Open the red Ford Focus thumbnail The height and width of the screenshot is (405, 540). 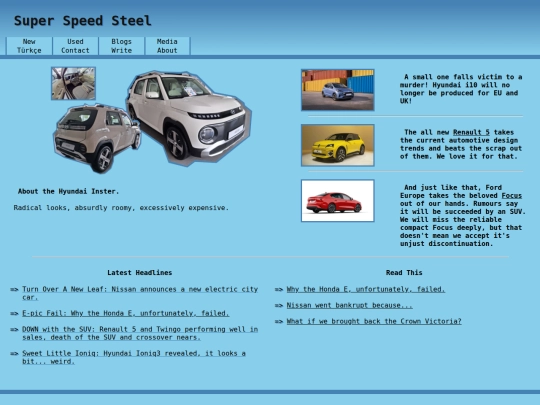pyautogui.click(x=338, y=200)
